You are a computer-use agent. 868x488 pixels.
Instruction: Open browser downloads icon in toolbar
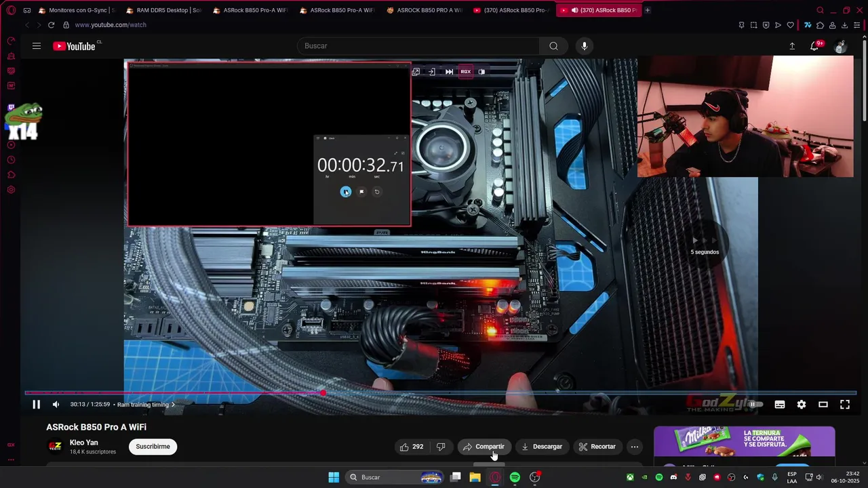click(x=844, y=25)
